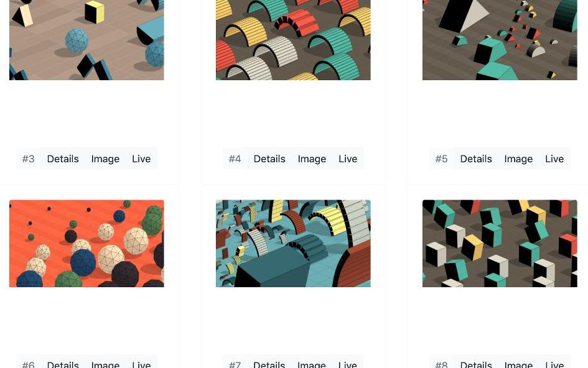This screenshot has width=588, height=368.
Task: Select the #5 number label
Action: pos(441,159)
